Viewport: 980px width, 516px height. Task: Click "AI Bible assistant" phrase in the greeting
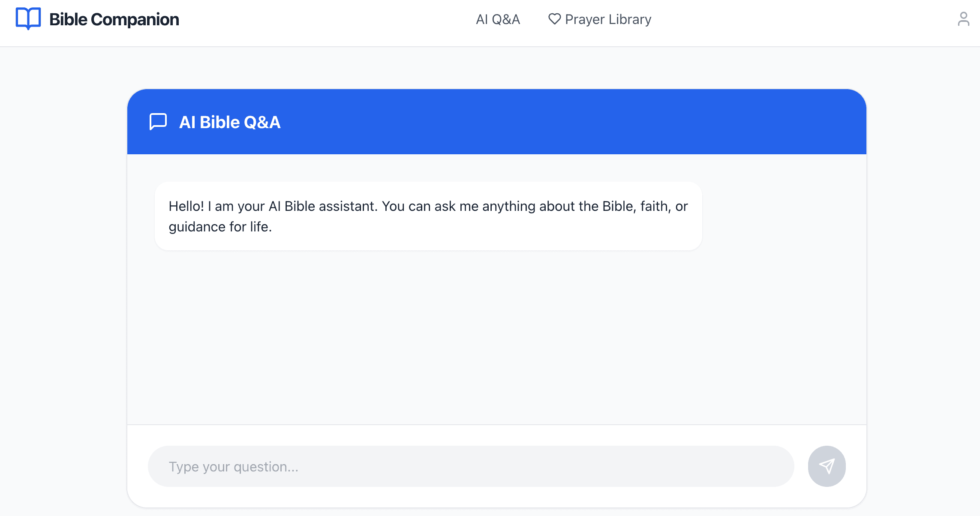point(323,206)
